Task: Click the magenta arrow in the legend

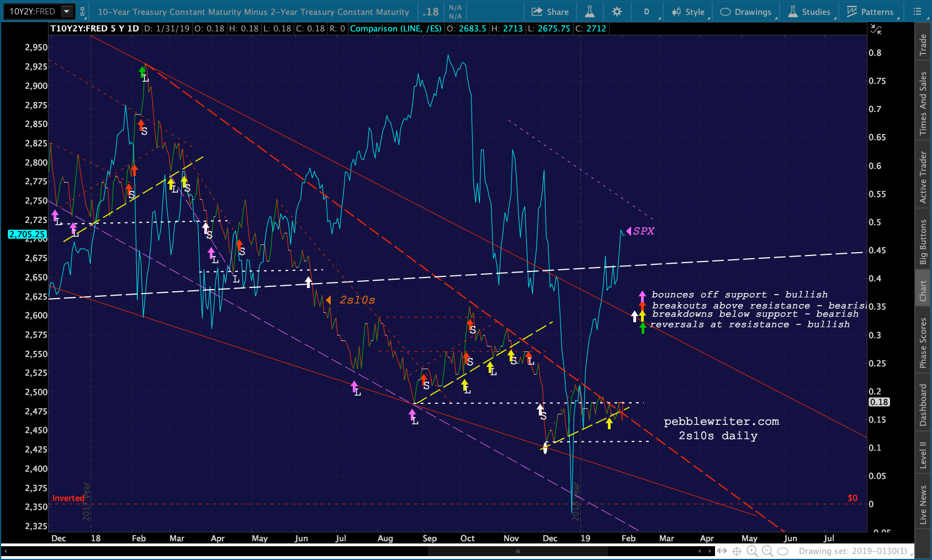Action: (642, 295)
